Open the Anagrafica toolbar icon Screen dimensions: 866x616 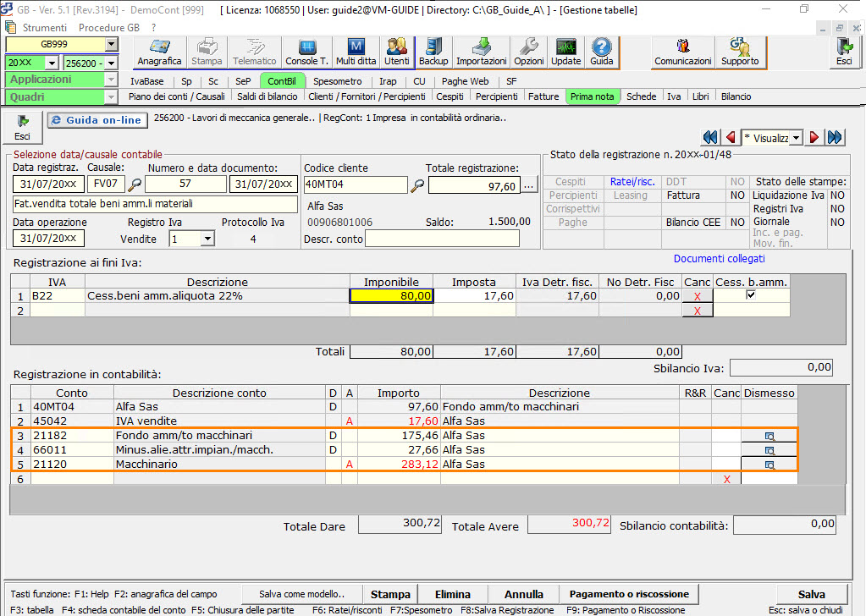pos(160,52)
